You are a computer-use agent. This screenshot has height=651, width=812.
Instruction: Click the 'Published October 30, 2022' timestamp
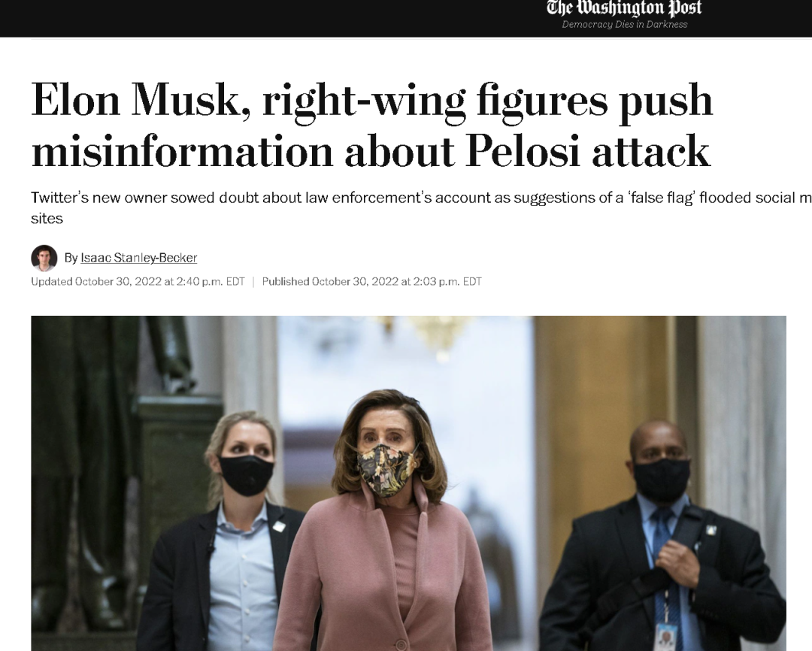coord(372,281)
